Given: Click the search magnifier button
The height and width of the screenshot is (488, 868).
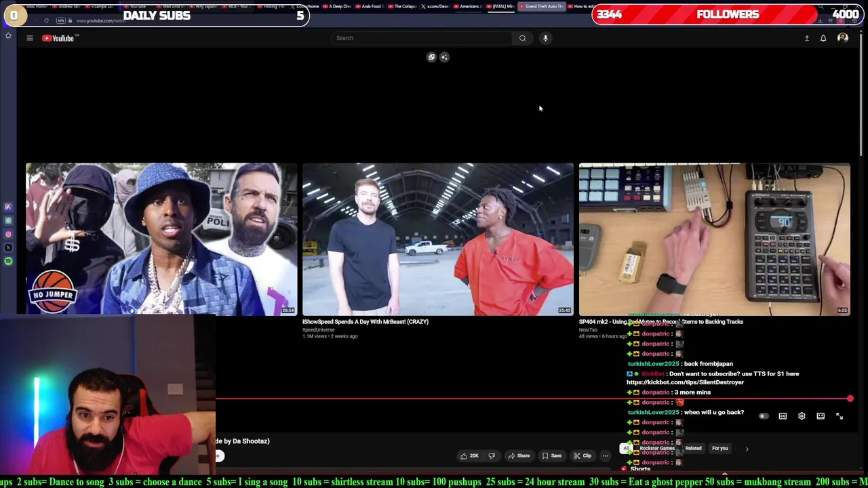Looking at the screenshot, I should (x=522, y=38).
